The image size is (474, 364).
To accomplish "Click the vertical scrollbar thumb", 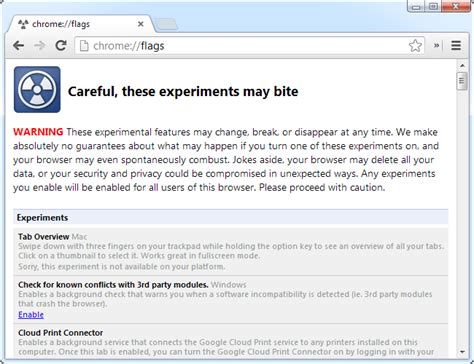I will point(462,81).
